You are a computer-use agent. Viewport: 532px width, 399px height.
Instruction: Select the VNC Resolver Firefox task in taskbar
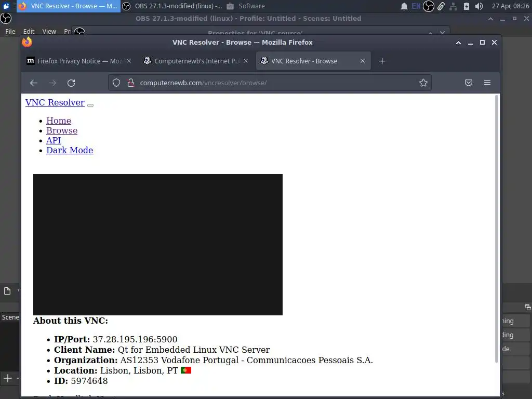[68, 6]
